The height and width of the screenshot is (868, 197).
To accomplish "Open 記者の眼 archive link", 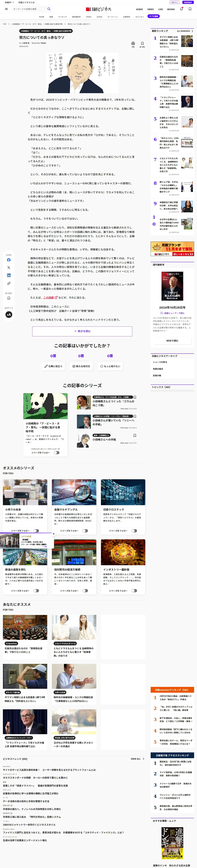I will pos(157,375).
